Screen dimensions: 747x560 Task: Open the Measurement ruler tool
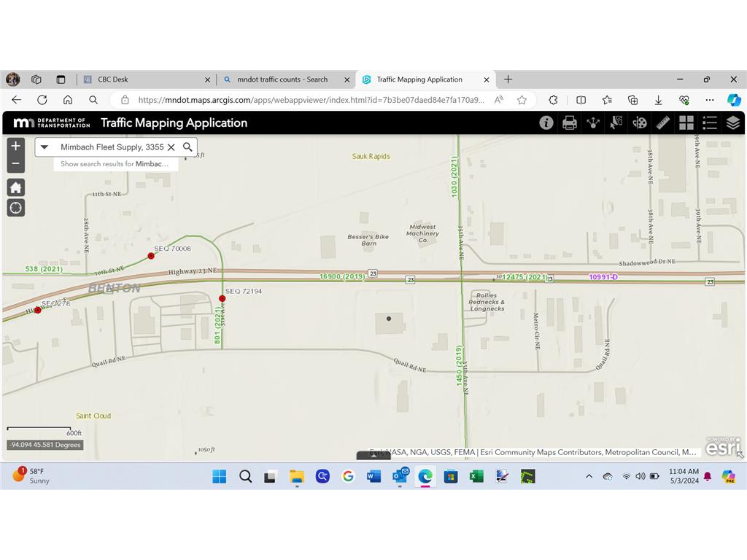663,122
